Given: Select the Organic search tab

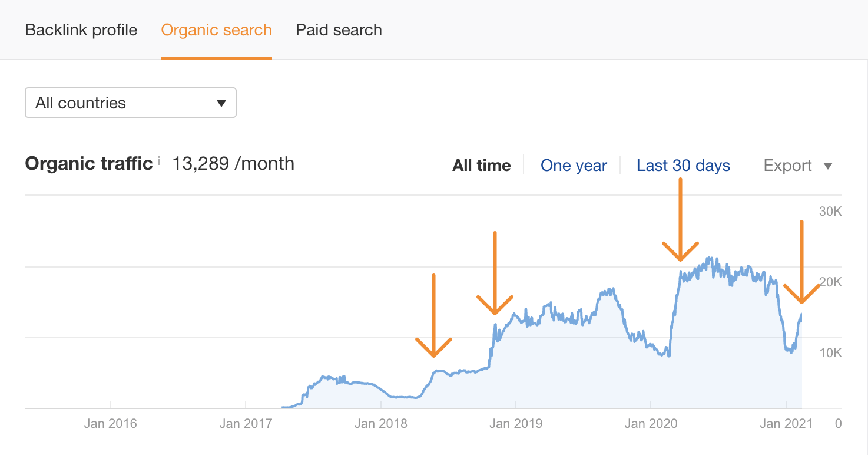Looking at the screenshot, I should click(217, 30).
